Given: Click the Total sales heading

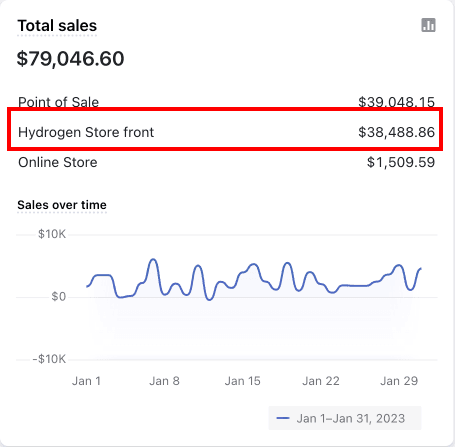Looking at the screenshot, I should pyautogui.click(x=57, y=26).
